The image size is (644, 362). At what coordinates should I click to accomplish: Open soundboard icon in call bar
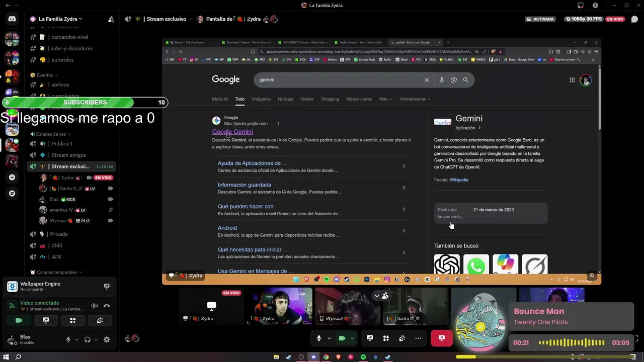(402, 338)
